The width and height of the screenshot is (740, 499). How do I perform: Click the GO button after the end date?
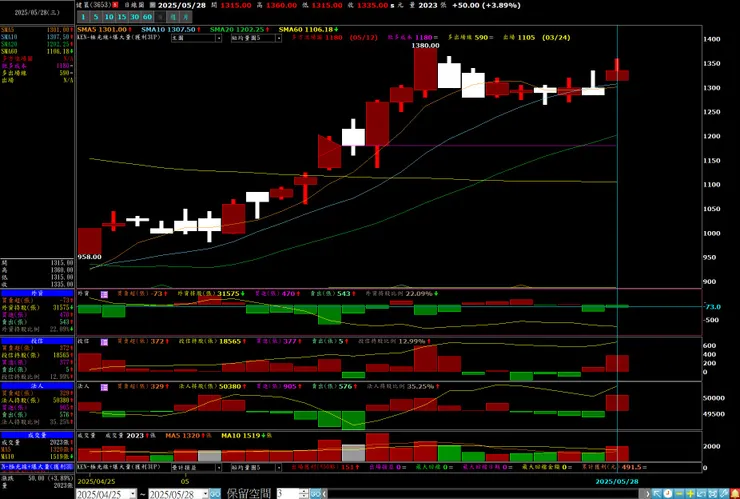pyautogui.click(x=215, y=494)
